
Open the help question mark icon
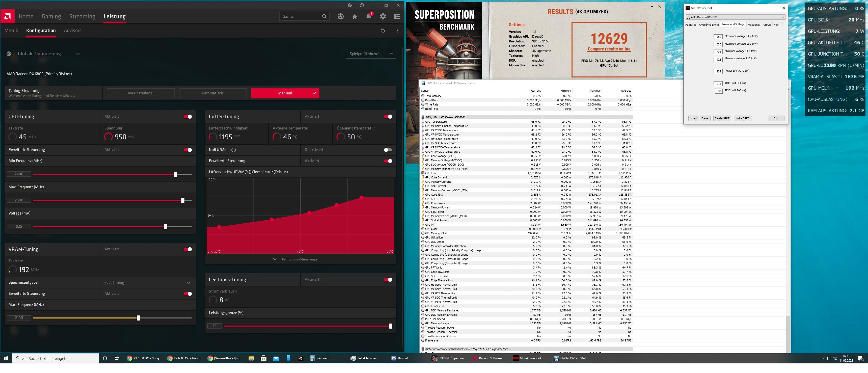tap(362, 5)
